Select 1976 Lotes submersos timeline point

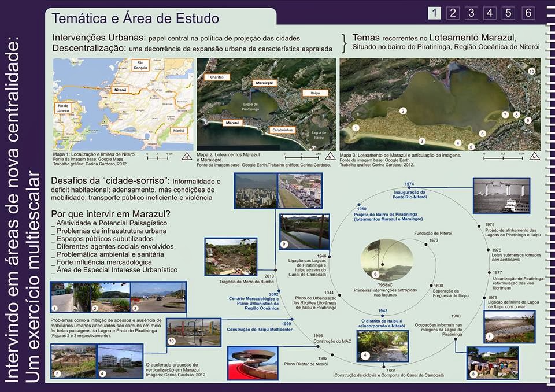point(488,250)
